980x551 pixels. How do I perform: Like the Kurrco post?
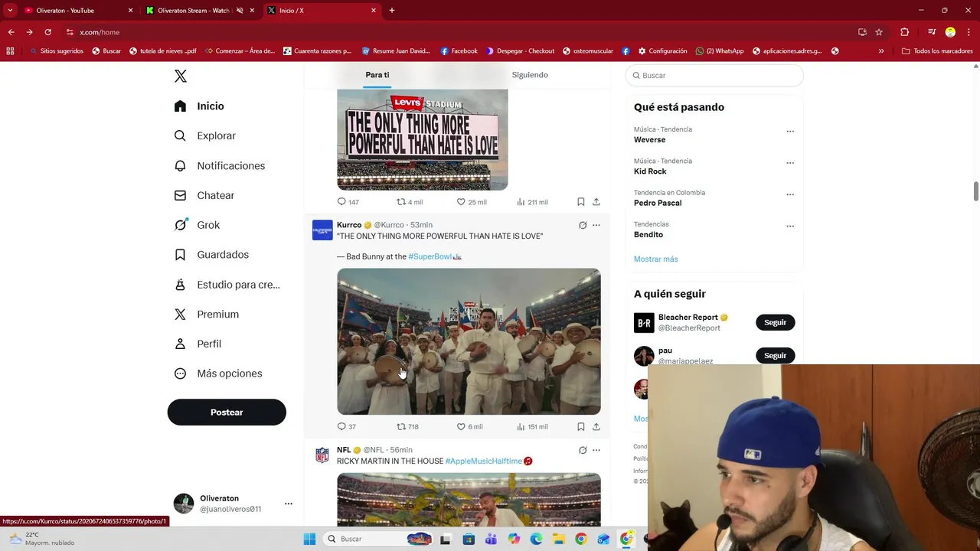pos(469,426)
